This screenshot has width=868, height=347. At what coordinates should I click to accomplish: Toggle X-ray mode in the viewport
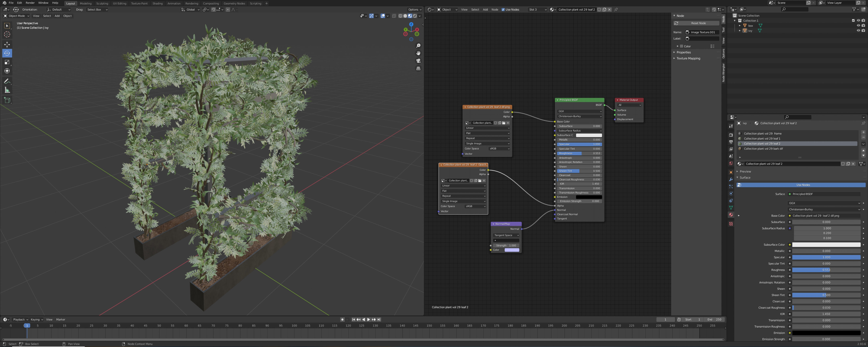point(394,16)
